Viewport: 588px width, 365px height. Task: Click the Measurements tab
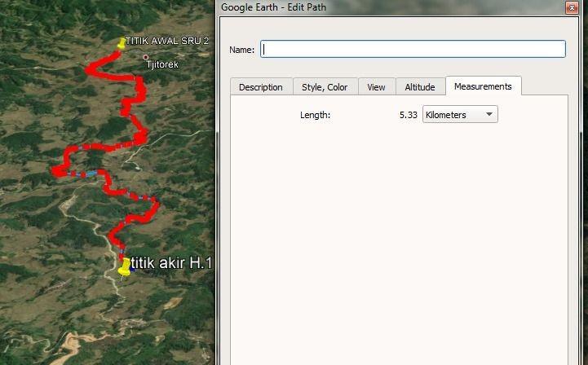coord(483,86)
